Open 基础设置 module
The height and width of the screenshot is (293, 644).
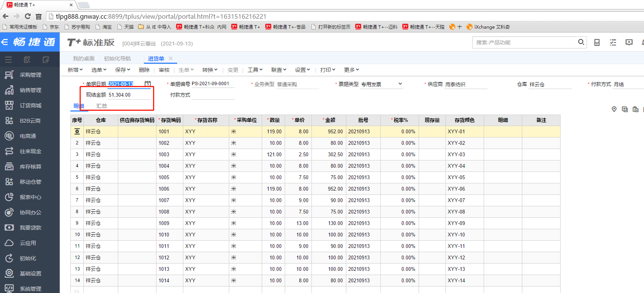[30, 274]
